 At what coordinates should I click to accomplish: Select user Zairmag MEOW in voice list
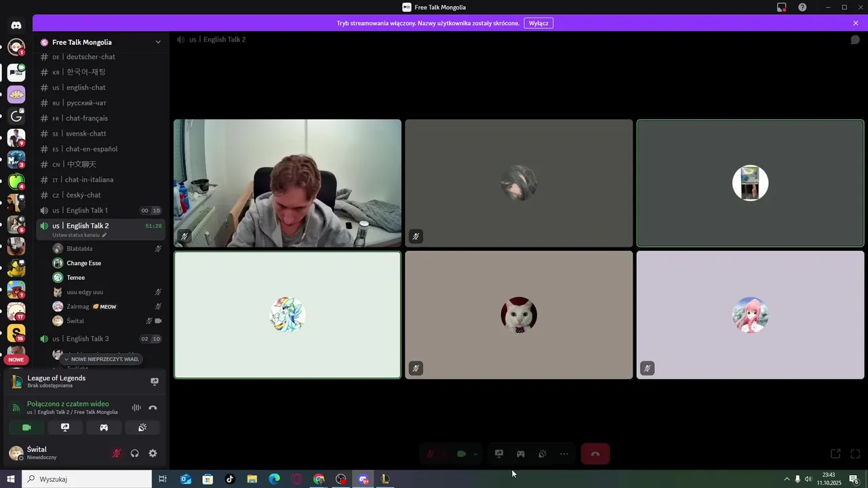(x=108, y=306)
